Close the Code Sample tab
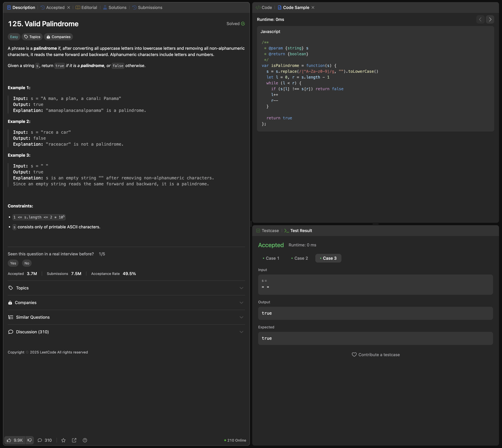502x448 pixels. [313, 8]
